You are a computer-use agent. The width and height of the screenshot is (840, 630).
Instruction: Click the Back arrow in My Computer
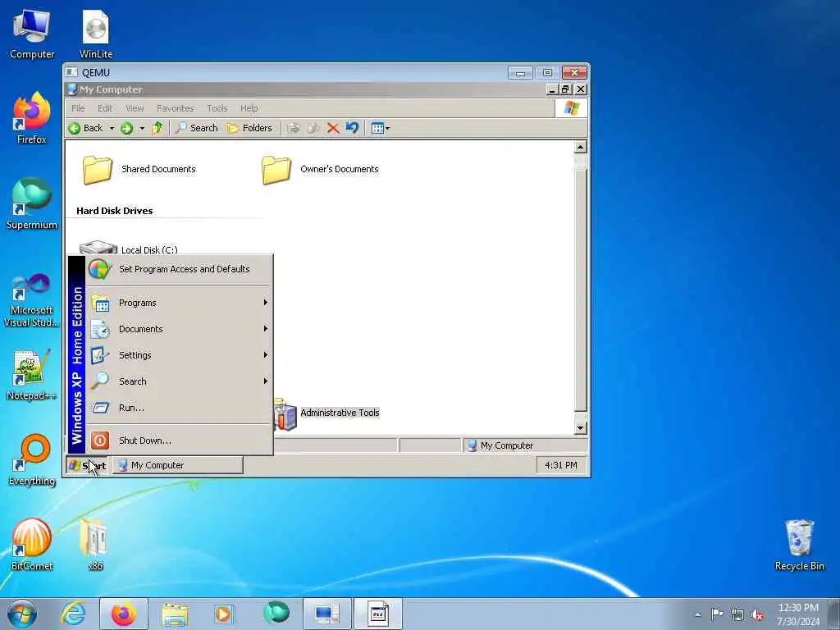point(85,128)
